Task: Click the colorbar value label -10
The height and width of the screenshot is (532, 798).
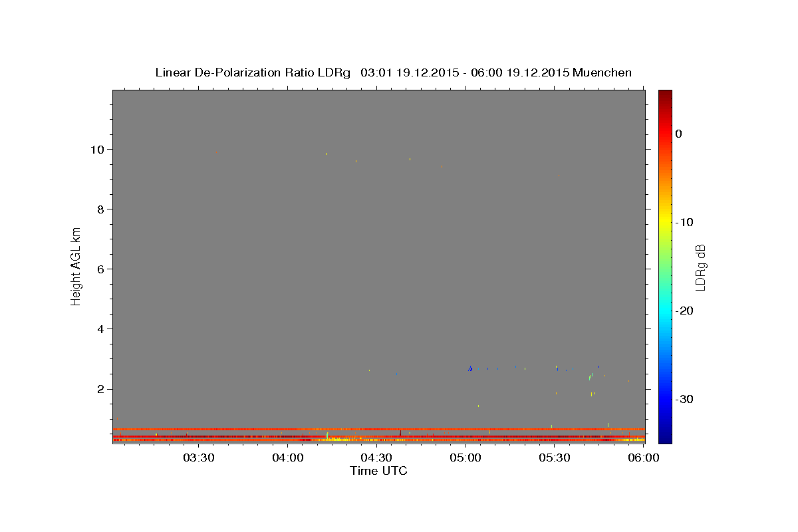Action: click(x=685, y=222)
